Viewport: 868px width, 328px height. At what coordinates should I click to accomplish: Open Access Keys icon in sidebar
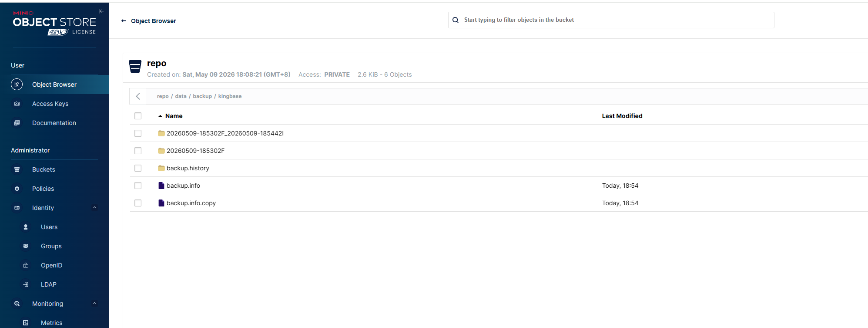(17, 104)
